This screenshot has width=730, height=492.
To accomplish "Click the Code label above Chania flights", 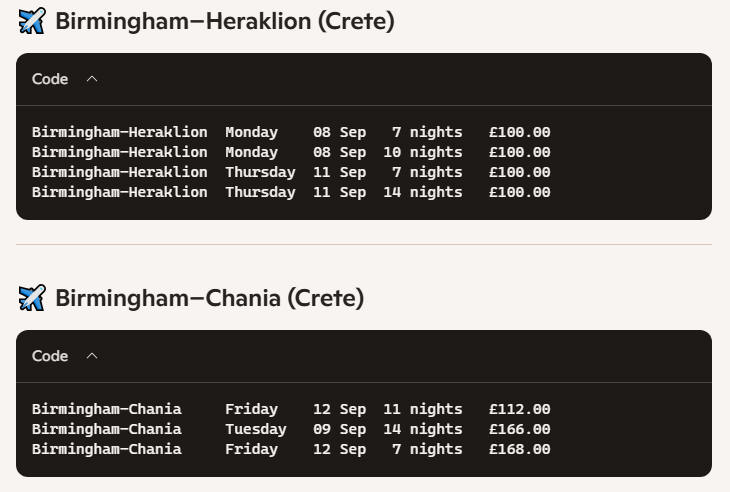I will click(50, 356).
